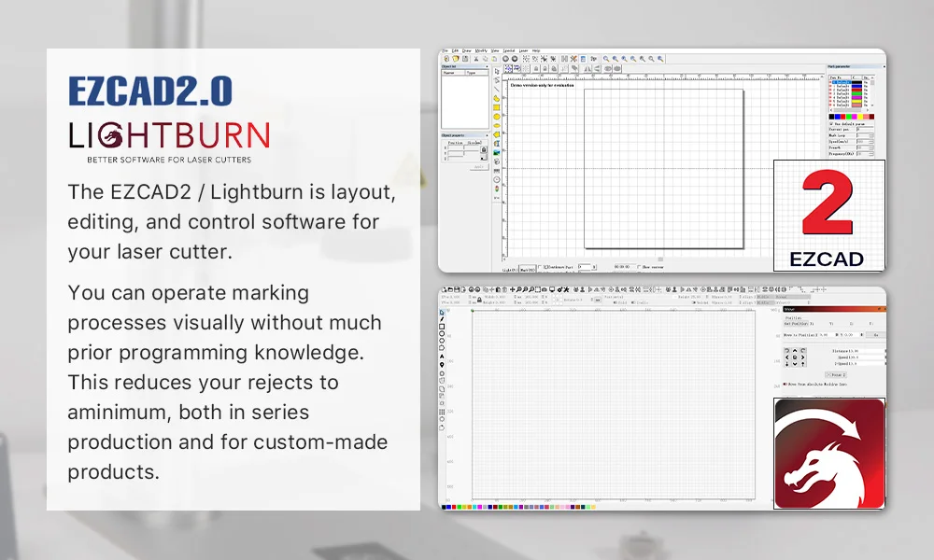934x560 pixels.
Task: Toggle Italic text option in LightBurn
Action: [x=633, y=303]
